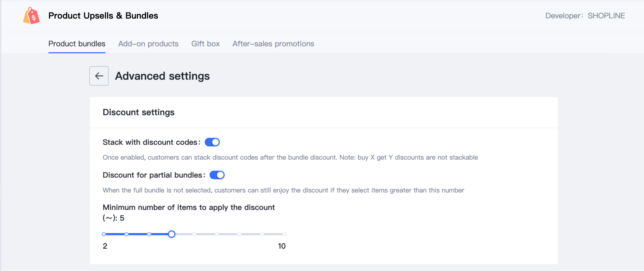Click the number 2 below the slider
The width and height of the screenshot is (644, 271).
[x=105, y=246]
